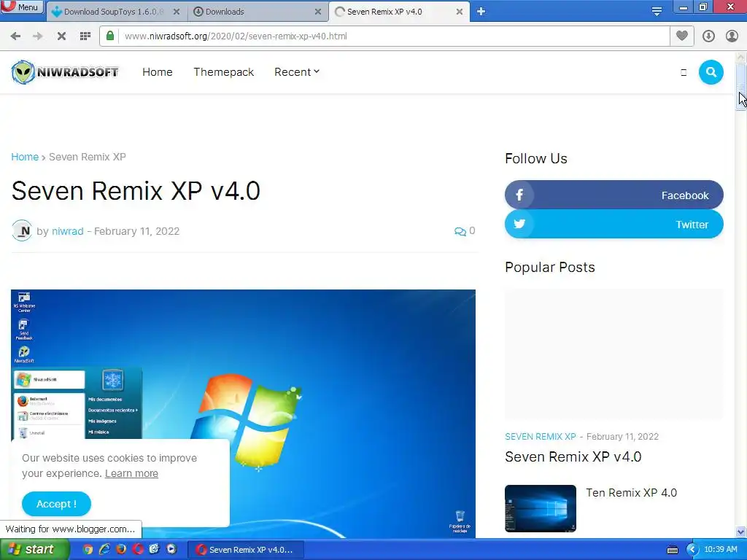Click the page scrollbar down arrow
Screen dimensions: 747x560
[741, 532]
